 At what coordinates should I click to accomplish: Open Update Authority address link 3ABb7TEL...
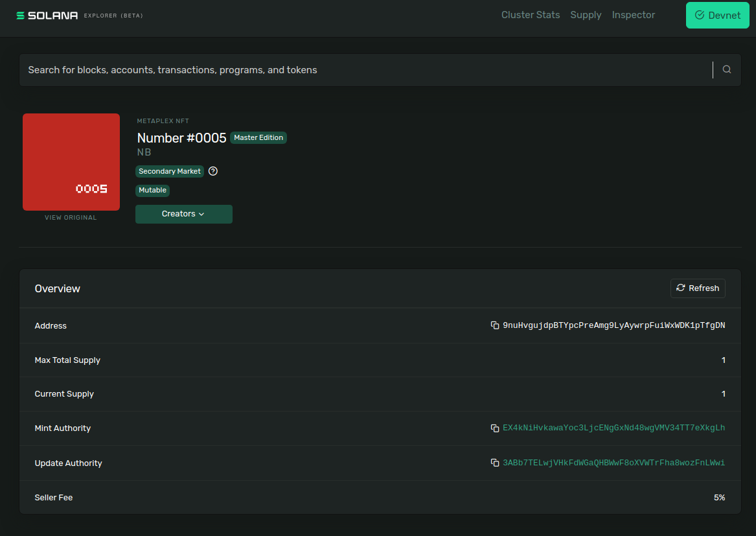(x=613, y=463)
